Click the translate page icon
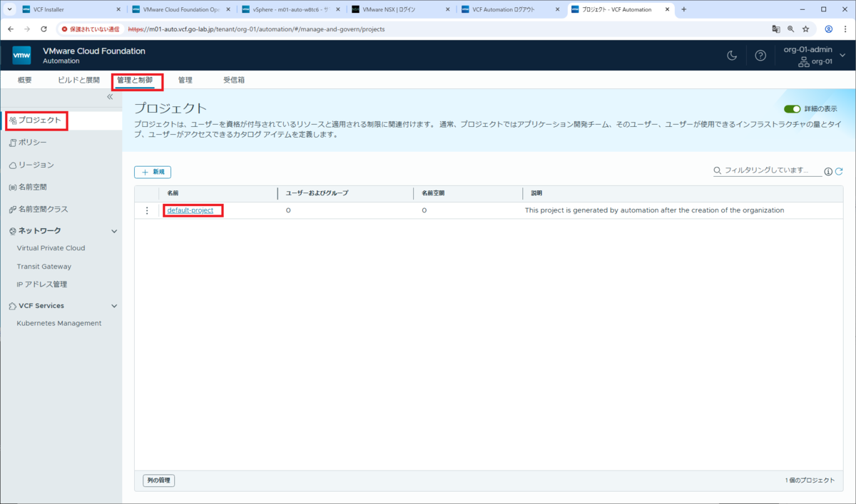 click(776, 29)
